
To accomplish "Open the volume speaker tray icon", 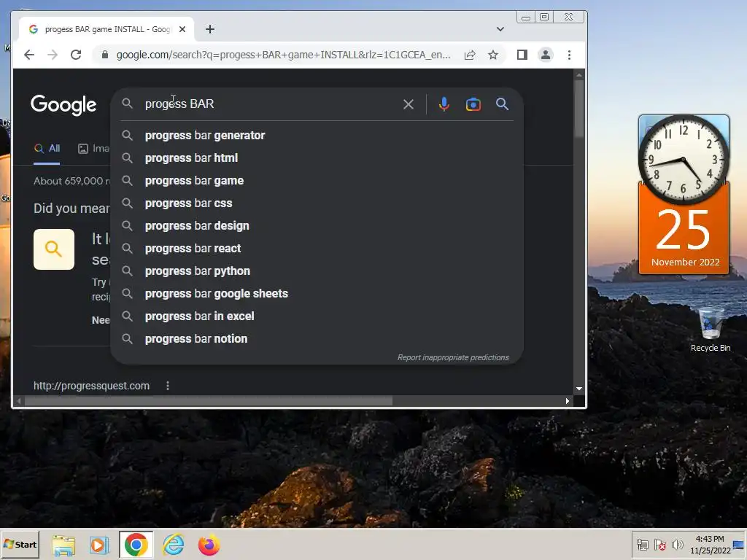I will (677, 544).
